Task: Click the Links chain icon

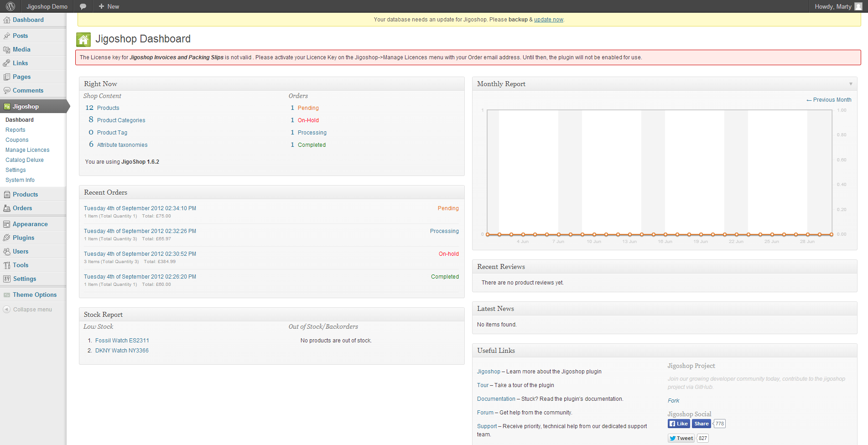Action: point(7,63)
